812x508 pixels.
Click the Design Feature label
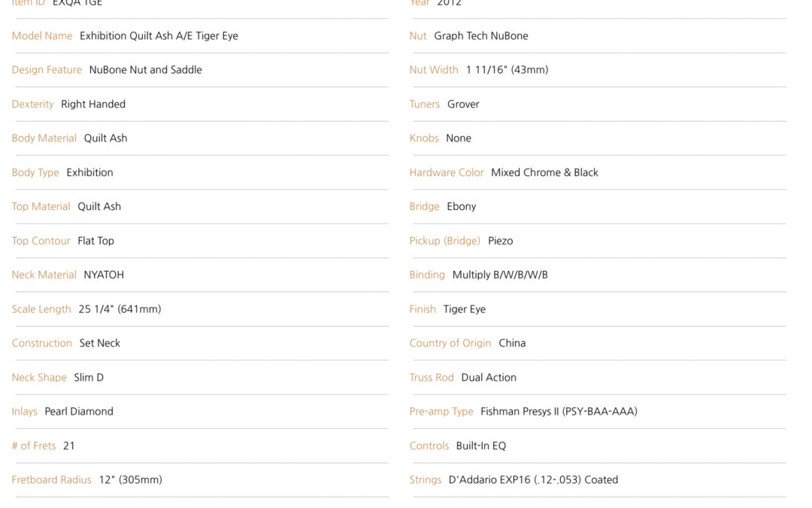pos(47,70)
